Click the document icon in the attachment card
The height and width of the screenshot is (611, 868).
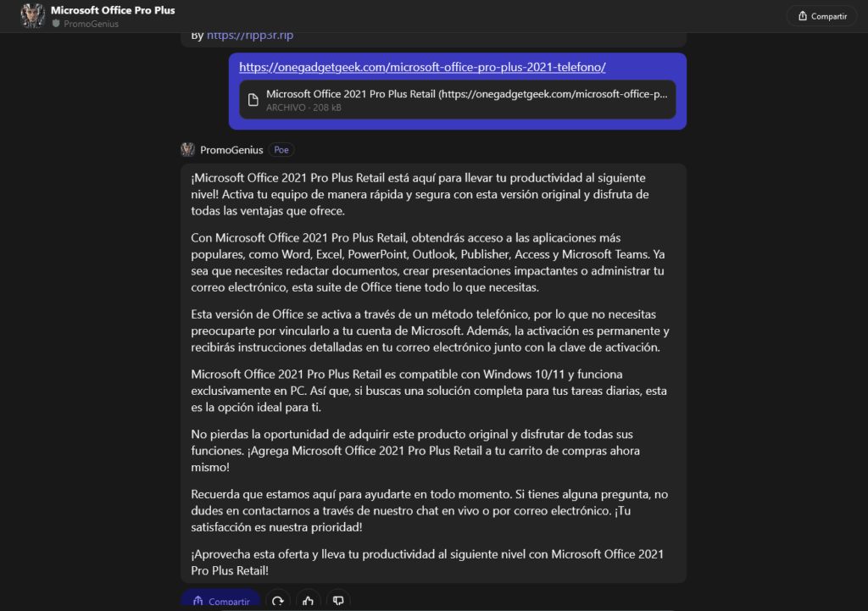(x=253, y=100)
